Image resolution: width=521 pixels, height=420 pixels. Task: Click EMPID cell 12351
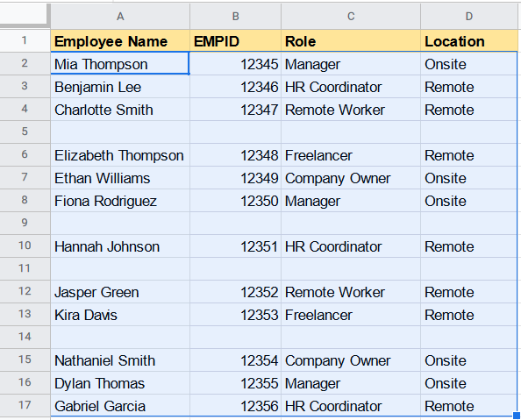pos(236,246)
